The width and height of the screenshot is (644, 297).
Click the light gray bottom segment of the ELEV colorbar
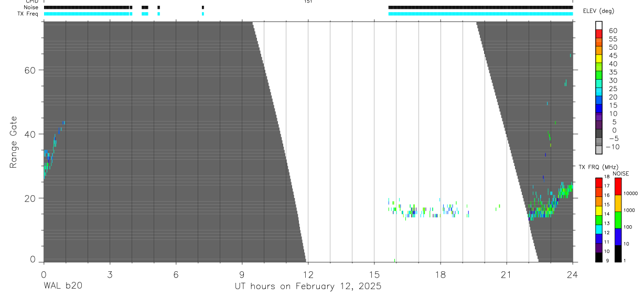click(599, 150)
